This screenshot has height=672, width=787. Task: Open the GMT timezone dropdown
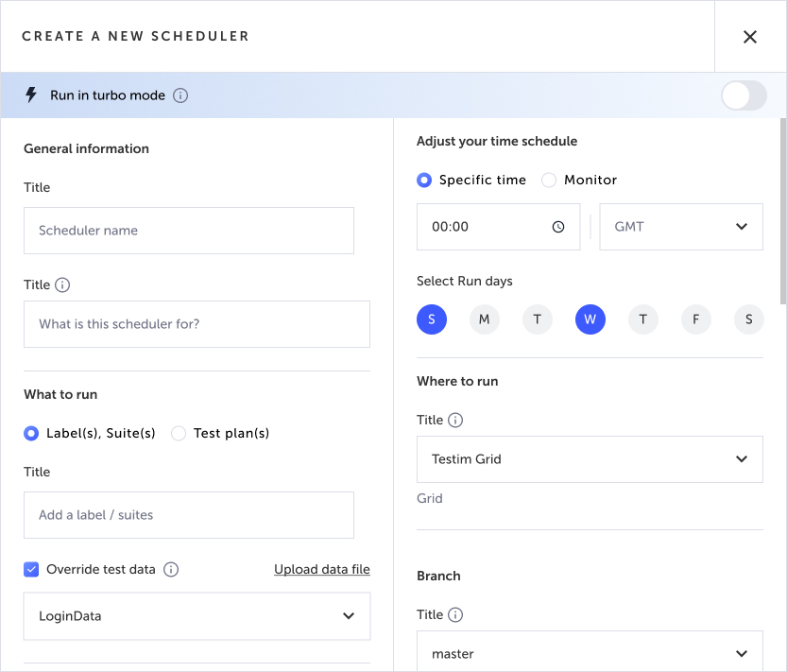681,227
